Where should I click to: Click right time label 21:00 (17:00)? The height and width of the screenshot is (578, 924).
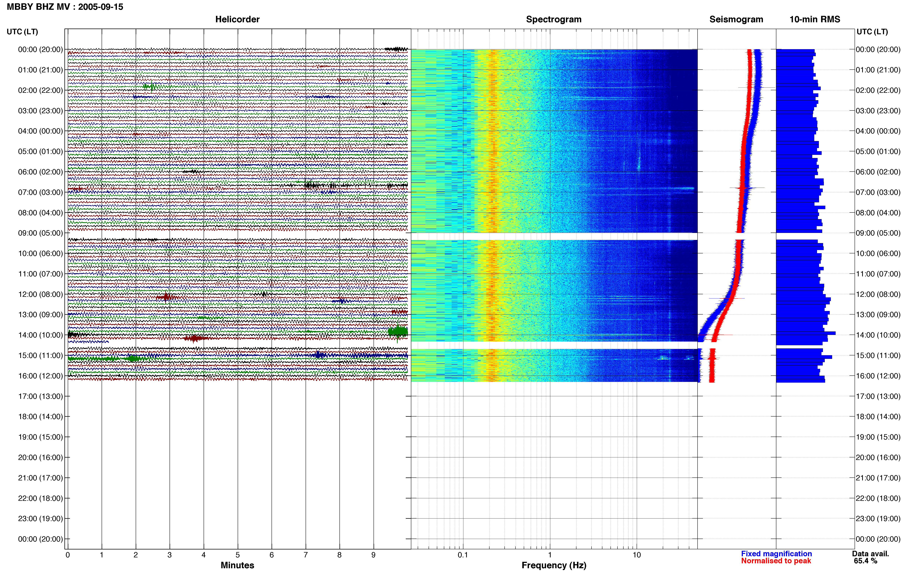(878, 478)
